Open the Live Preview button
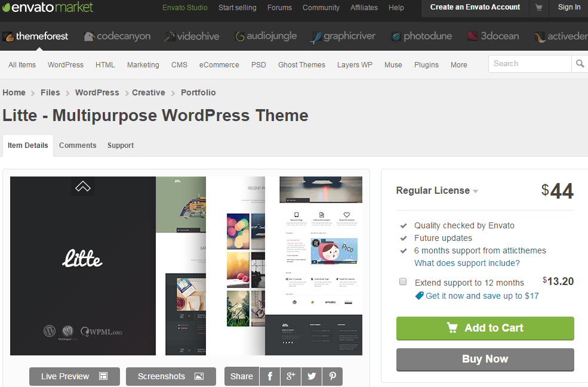588x387 pixels. [74, 376]
